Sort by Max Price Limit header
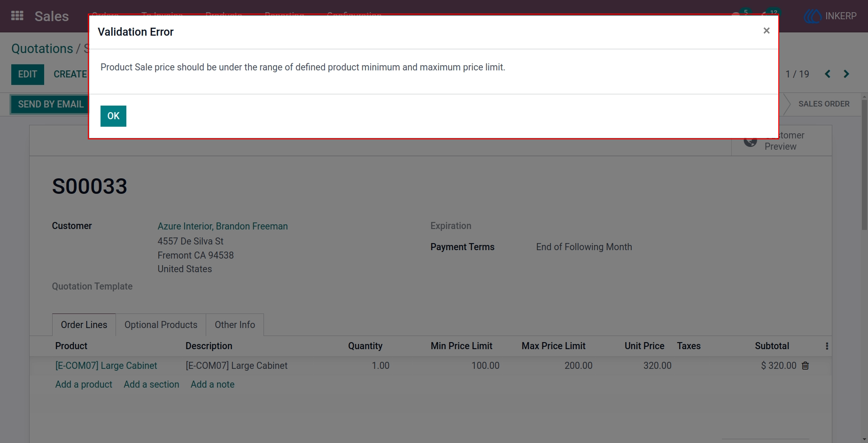Screen dimensions: 868x443 coord(553,346)
